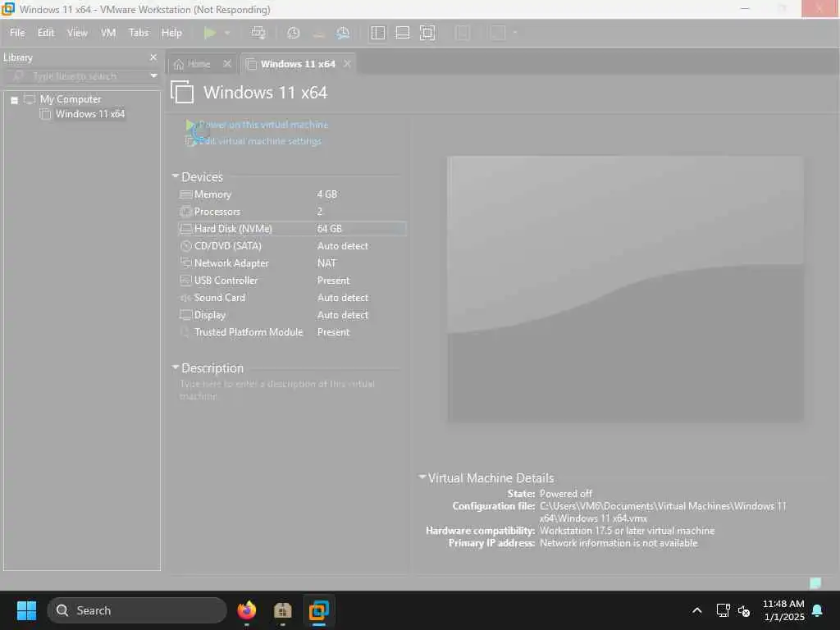Click the green Power On toolbar icon
This screenshot has height=630, width=840.
click(209, 33)
